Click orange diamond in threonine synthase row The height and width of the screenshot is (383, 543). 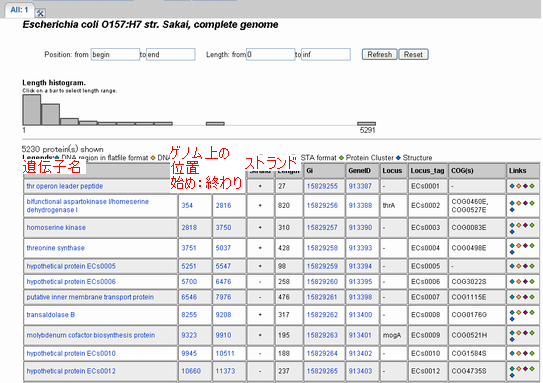(x=518, y=246)
